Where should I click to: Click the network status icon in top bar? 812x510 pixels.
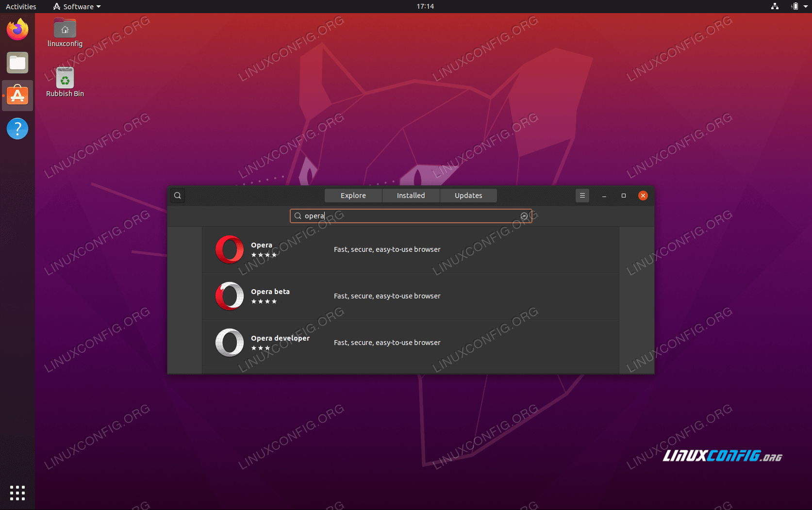point(775,6)
